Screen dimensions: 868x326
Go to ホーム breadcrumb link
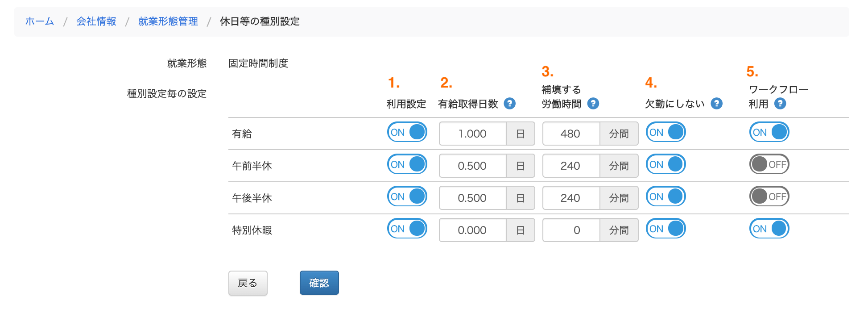40,21
